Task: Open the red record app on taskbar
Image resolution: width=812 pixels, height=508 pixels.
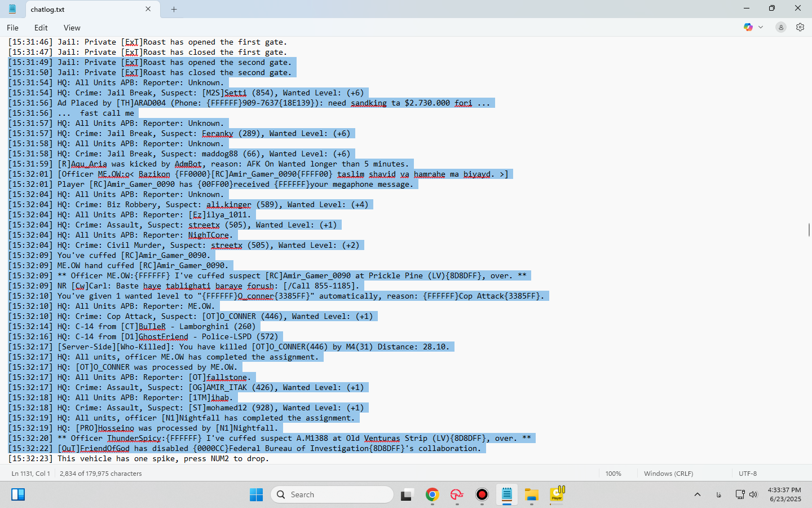Action: coord(482,494)
